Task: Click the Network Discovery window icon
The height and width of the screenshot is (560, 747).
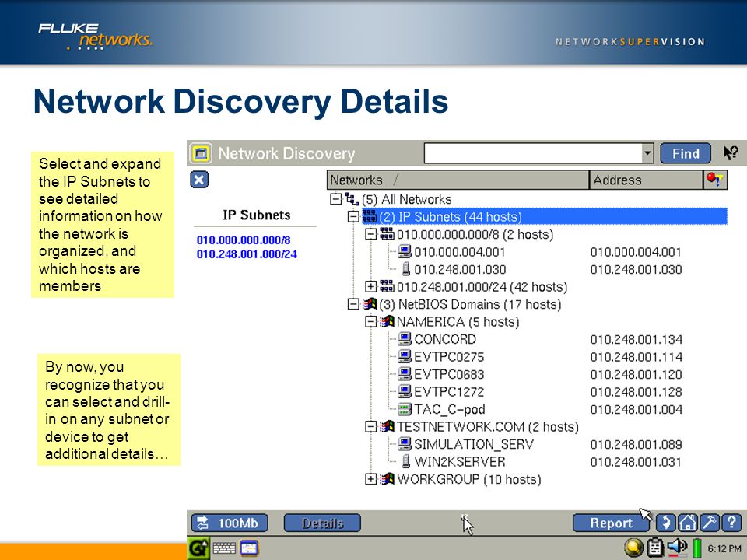Action: tap(201, 153)
